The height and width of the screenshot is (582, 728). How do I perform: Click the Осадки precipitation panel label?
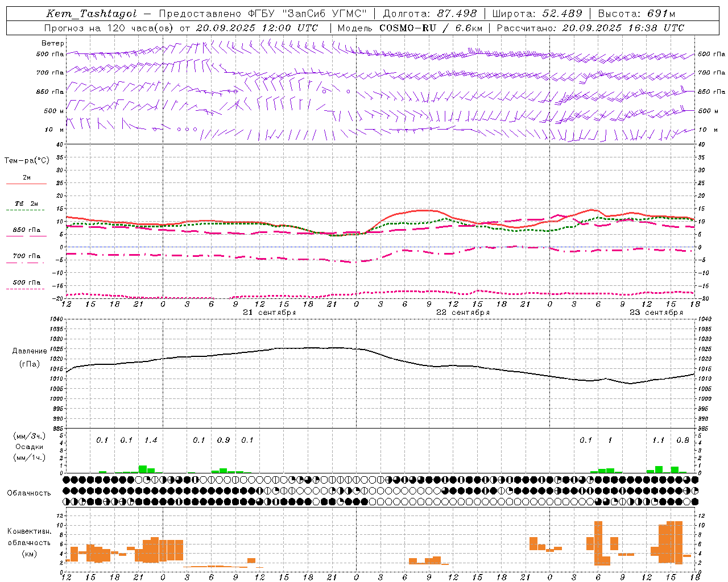30,447
